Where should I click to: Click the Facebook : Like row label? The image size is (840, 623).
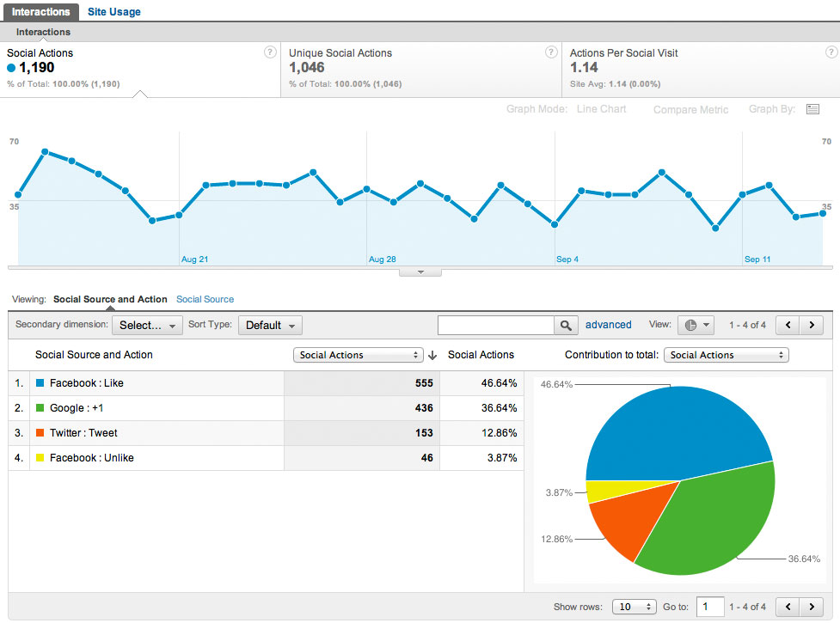pyautogui.click(x=86, y=382)
